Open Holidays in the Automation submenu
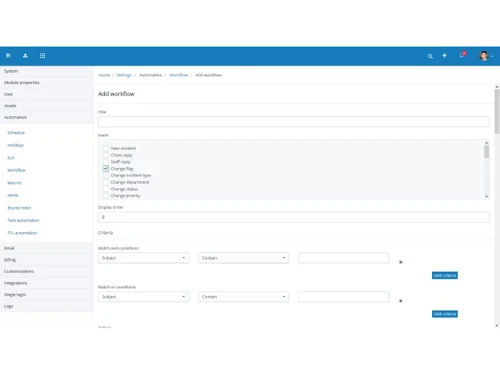Viewport: 500px width, 375px height. click(x=16, y=145)
